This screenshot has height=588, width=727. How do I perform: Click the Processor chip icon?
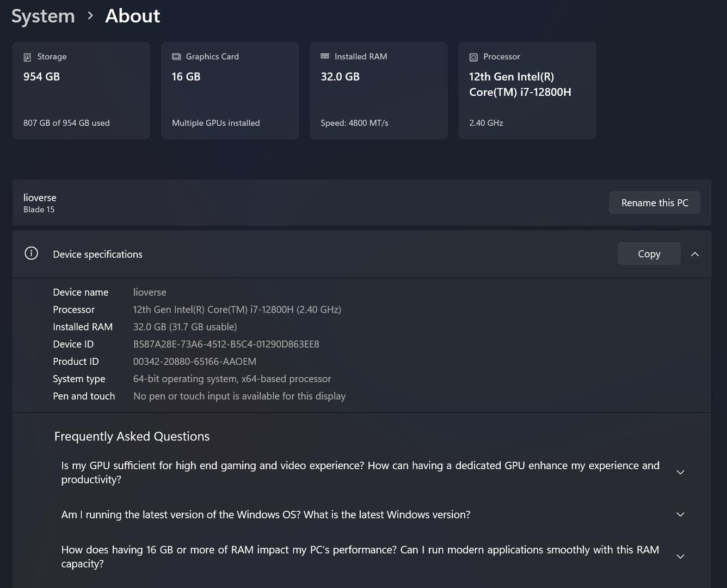(473, 57)
